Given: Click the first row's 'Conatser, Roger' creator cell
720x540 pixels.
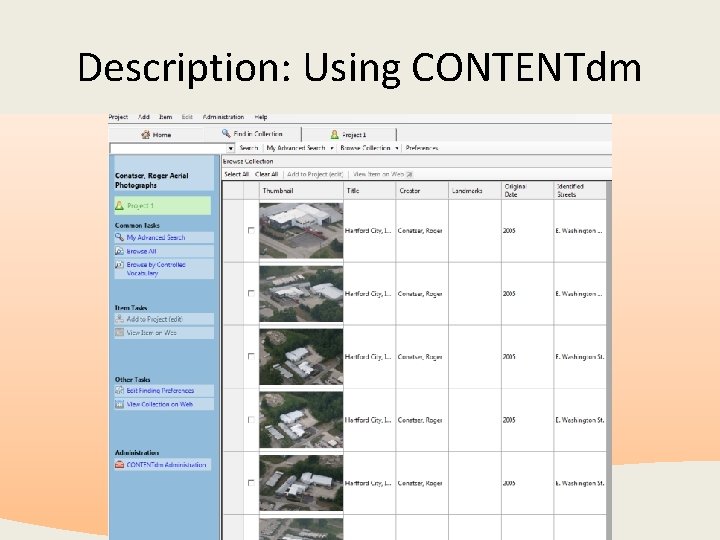Looking at the screenshot, I should point(420,231).
